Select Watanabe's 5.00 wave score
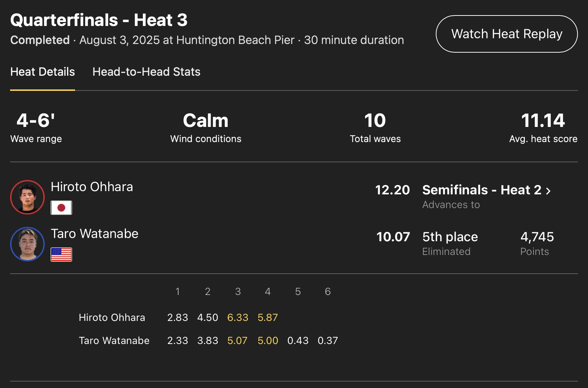The image size is (588, 388). point(268,340)
